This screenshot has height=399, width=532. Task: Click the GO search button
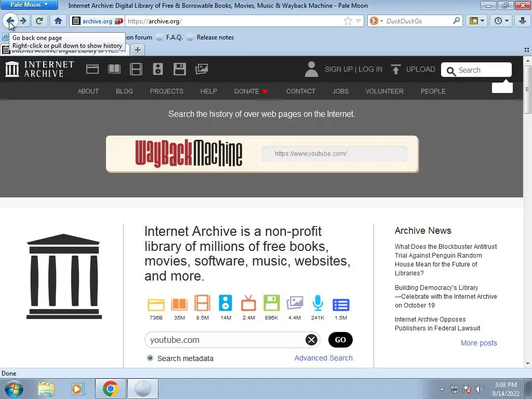click(340, 340)
